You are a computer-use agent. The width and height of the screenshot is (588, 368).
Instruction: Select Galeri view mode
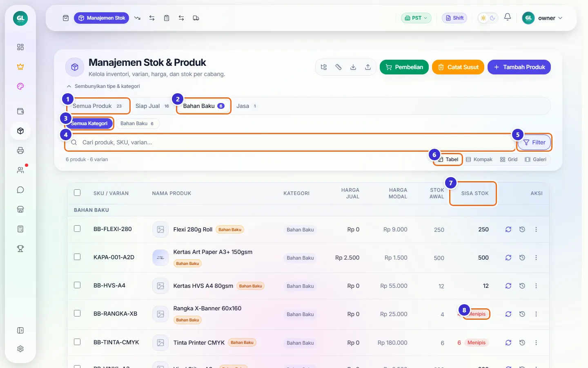(x=535, y=159)
